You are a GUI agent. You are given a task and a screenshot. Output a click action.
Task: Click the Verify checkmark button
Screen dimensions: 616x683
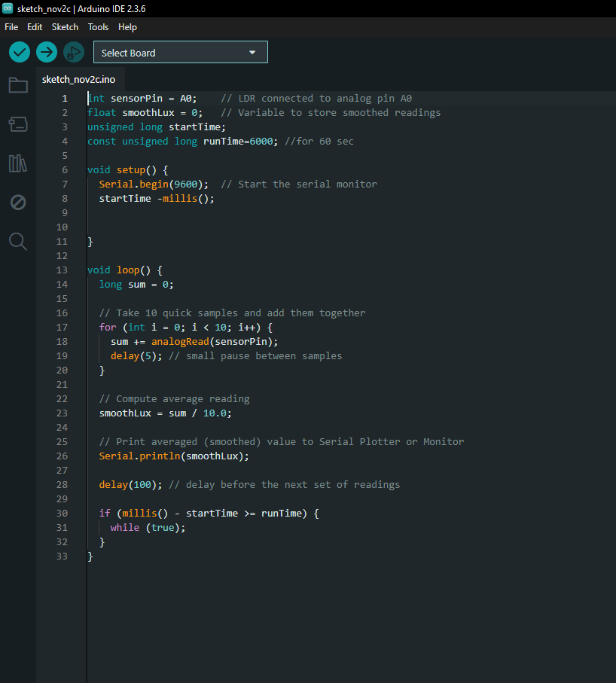(20, 52)
